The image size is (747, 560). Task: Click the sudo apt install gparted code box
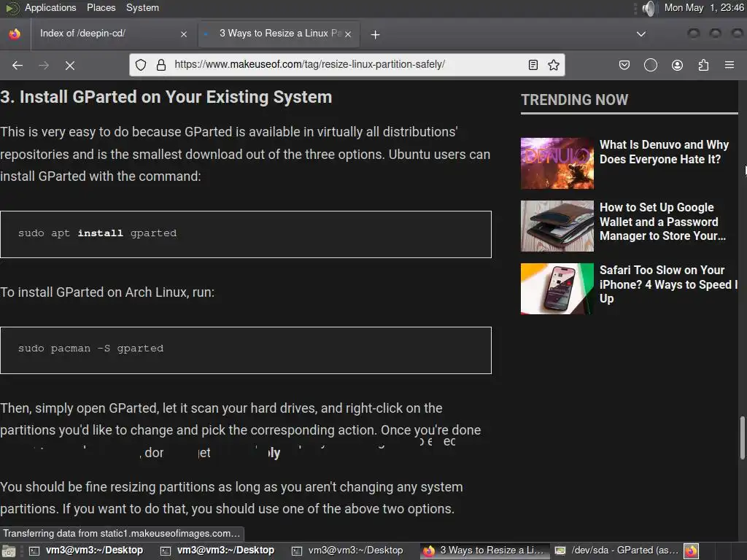click(x=246, y=234)
